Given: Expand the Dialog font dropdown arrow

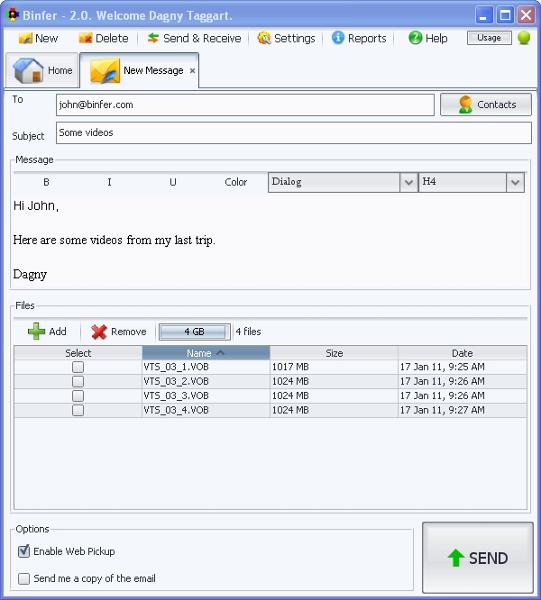Looking at the screenshot, I should point(409,182).
